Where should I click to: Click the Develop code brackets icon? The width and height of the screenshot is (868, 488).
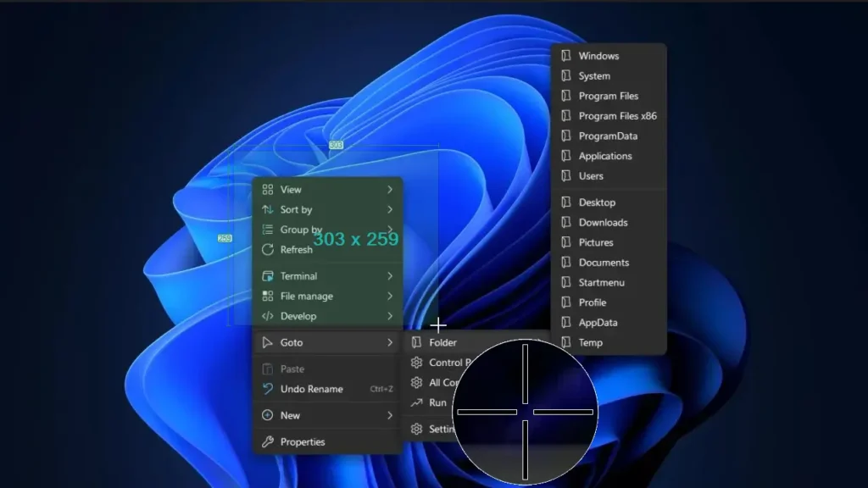tap(267, 316)
